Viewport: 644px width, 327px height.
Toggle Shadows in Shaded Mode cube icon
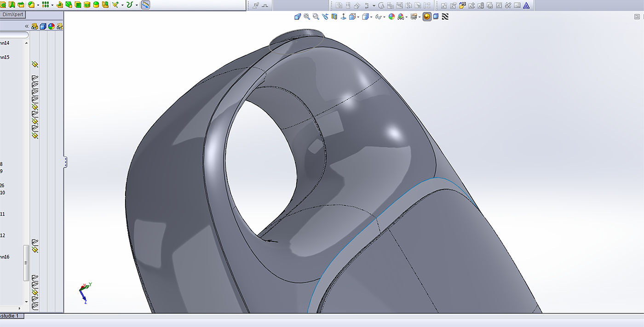coord(436,17)
